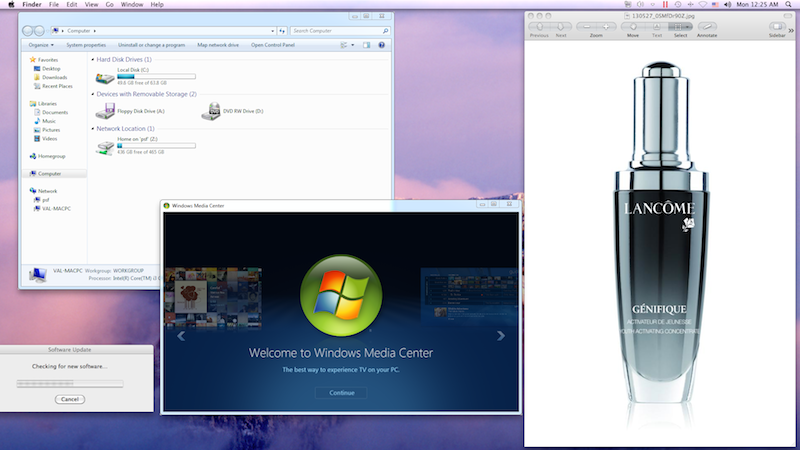Screen dimensions: 800x450
Task: Zoom in using Preview plus button
Action: pyautogui.click(x=606, y=27)
